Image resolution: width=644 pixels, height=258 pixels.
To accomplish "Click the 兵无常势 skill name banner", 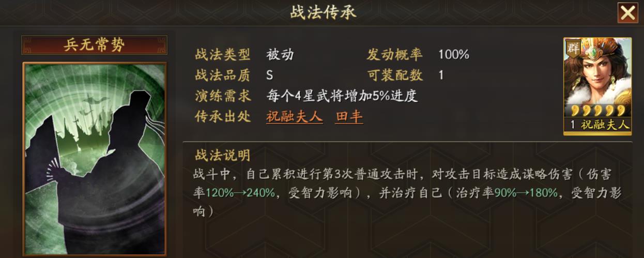I will [94, 45].
